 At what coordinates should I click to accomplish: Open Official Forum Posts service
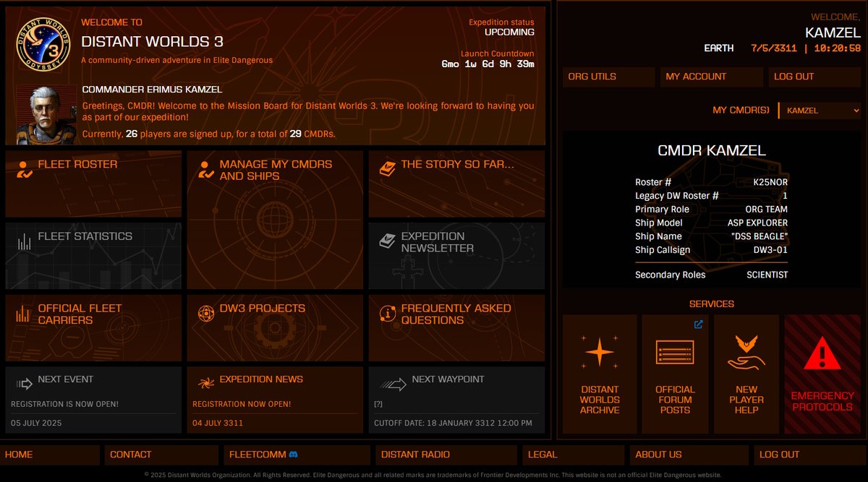tap(675, 374)
